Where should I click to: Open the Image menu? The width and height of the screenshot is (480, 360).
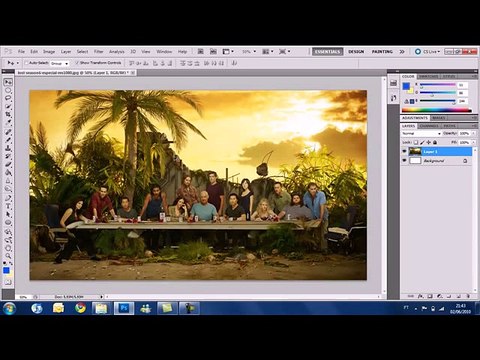point(49,52)
